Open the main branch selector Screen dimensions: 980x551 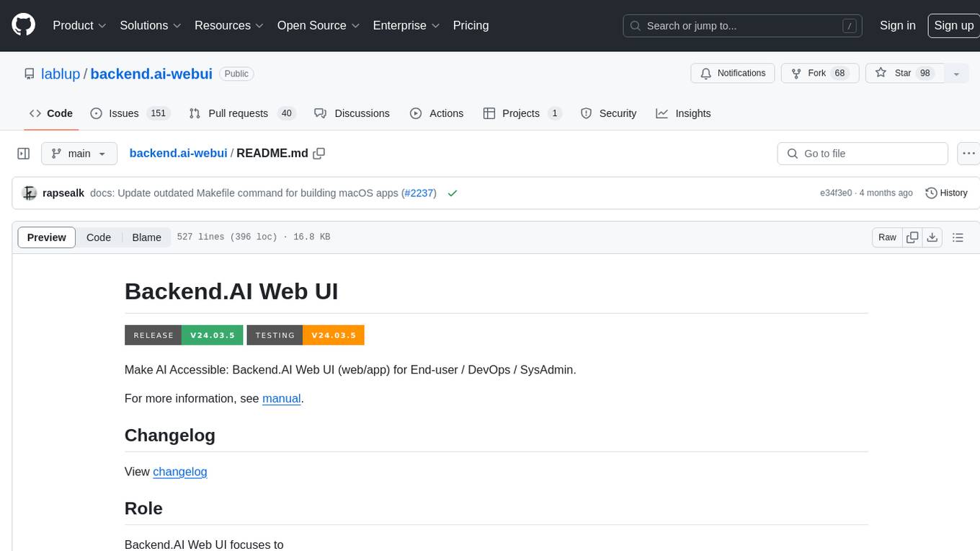pos(79,154)
